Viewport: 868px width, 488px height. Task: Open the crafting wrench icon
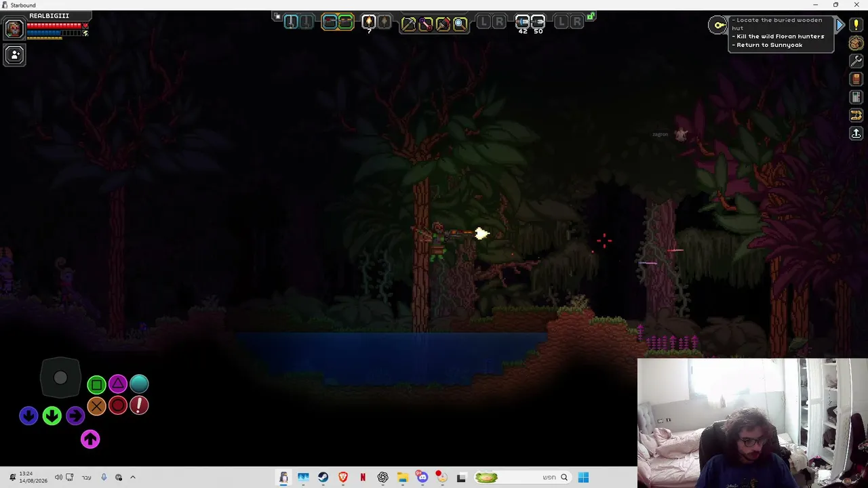pyautogui.click(x=856, y=61)
